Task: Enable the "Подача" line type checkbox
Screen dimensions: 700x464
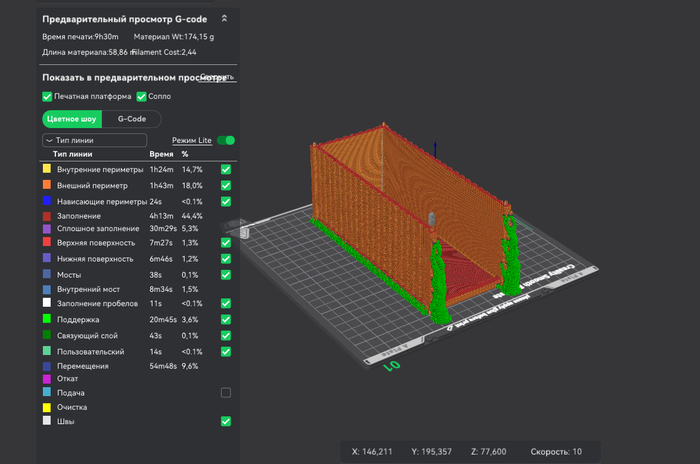Action: [x=226, y=393]
